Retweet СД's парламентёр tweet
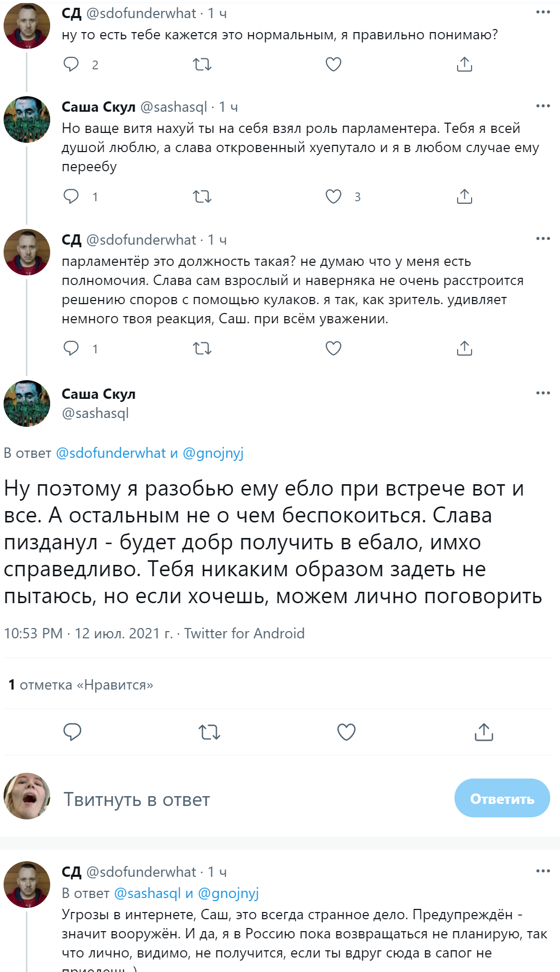The image size is (560, 972). [x=202, y=348]
